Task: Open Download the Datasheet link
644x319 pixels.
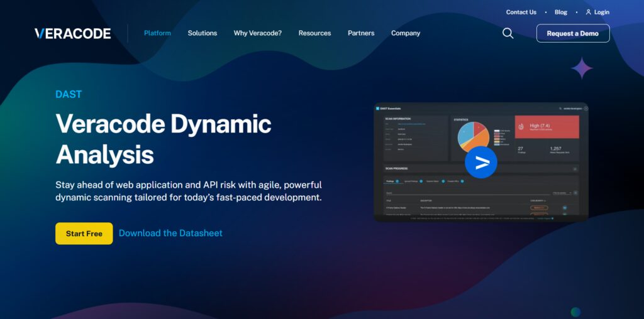Action: (x=170, y=234)
